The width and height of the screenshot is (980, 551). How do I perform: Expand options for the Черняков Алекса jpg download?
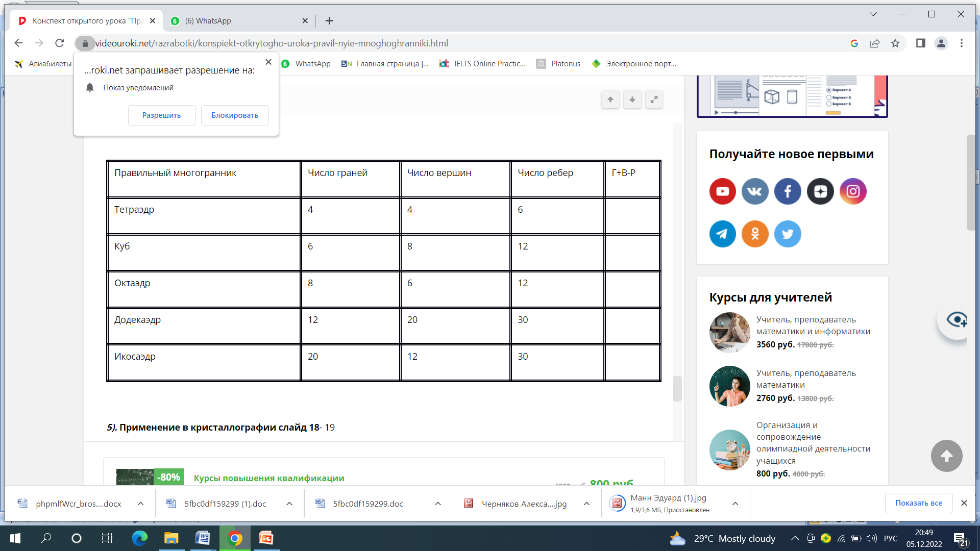click(586, 504)
